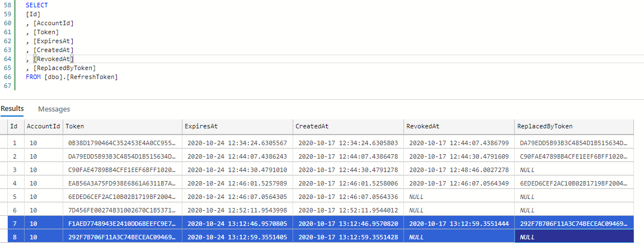Click the ExpiresAt cell in row 3
Viewport: 644px width, 250px height.
[237, 170]
